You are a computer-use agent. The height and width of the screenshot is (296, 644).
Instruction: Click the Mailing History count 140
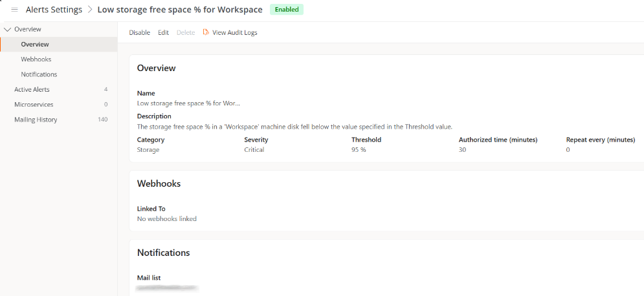pyautogui.click(x=102, y=120)
